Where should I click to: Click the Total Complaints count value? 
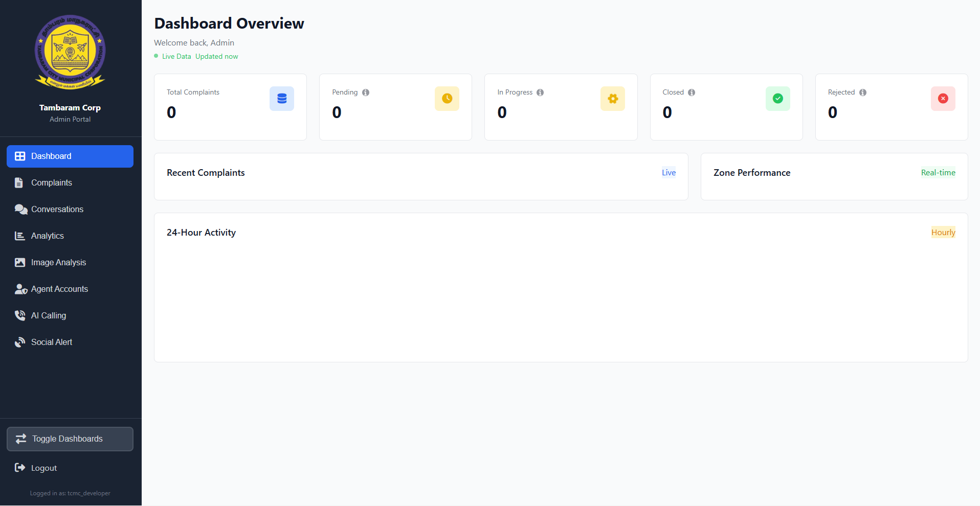[171, 112]
